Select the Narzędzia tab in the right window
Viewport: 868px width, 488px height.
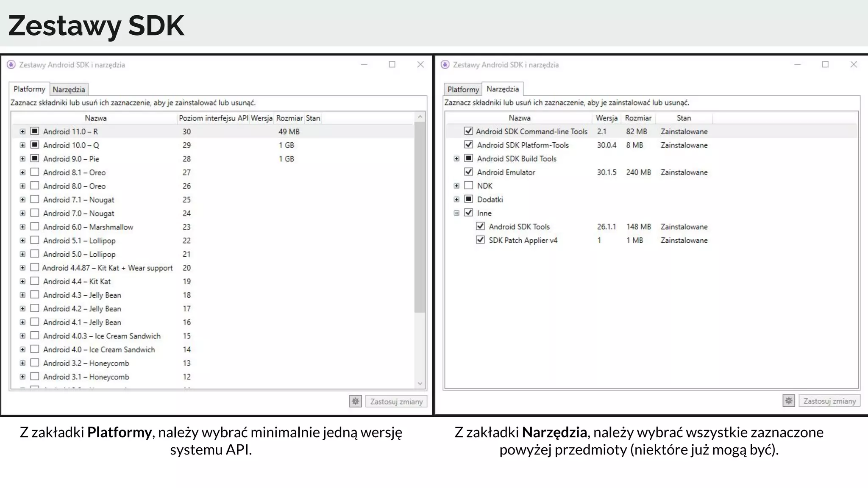(503, 89)
